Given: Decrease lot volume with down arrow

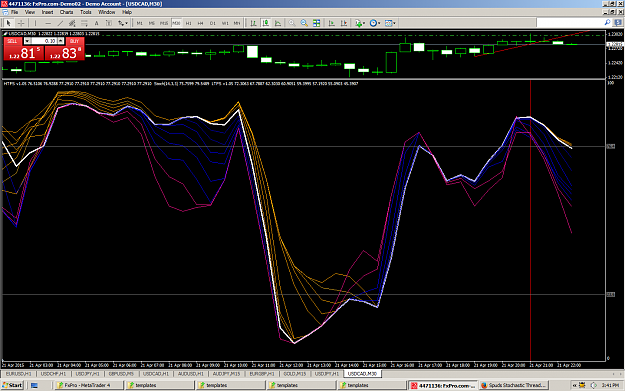Looking at the screenshot, I should click(x=27, y=41).
